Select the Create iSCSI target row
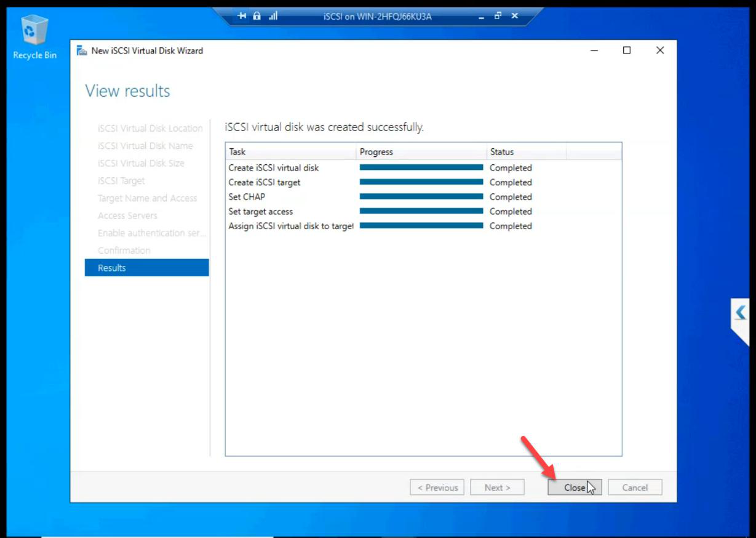Viewport: 756px width, 538px height. pyautogui.click(x=423, y=182)
